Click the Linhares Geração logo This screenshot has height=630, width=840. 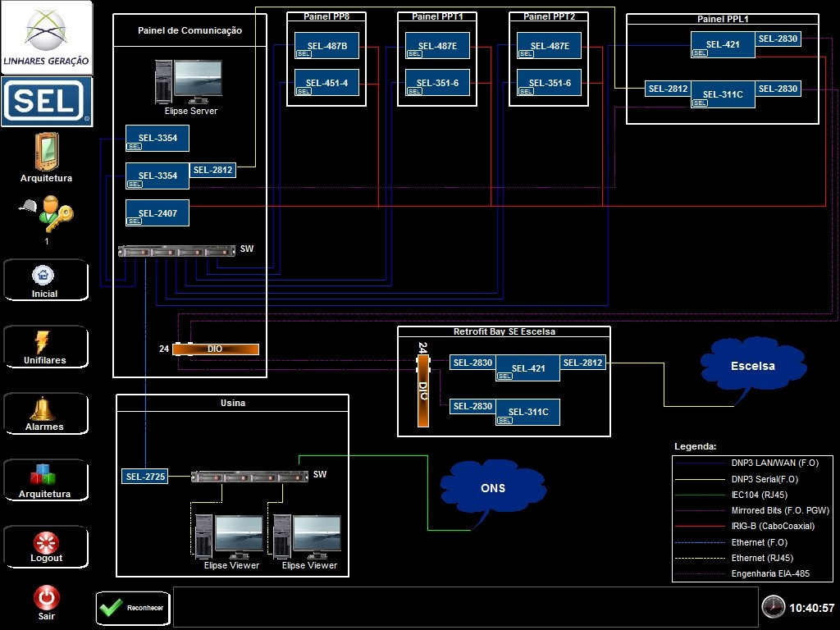47,37
